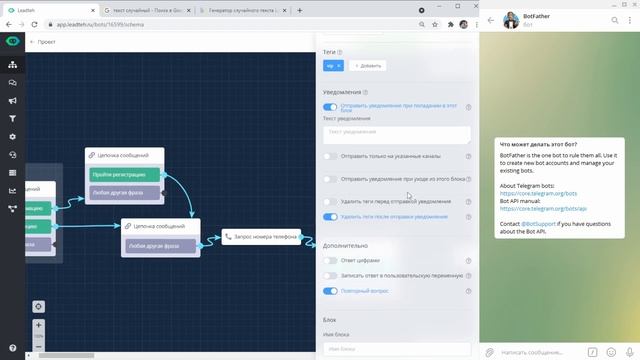Click microphone voice message icon in Telegram
This screenshot has height=360, width=640.
pos(629,352)
